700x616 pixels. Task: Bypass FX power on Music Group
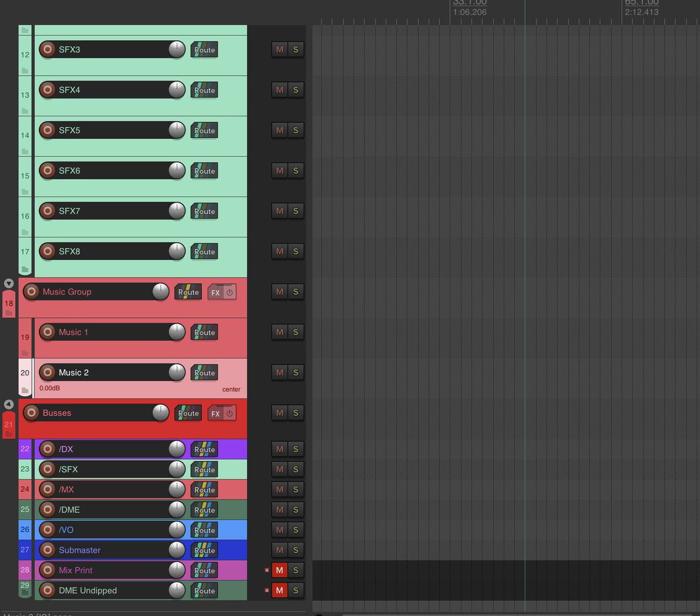coord(230,292)
